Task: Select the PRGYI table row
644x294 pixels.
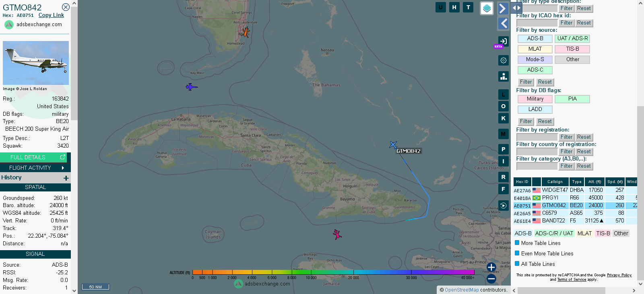Action: click(575, 198)
